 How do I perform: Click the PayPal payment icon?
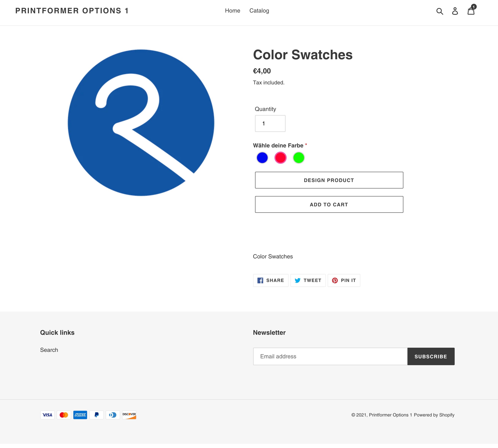[x=96, y=415]
